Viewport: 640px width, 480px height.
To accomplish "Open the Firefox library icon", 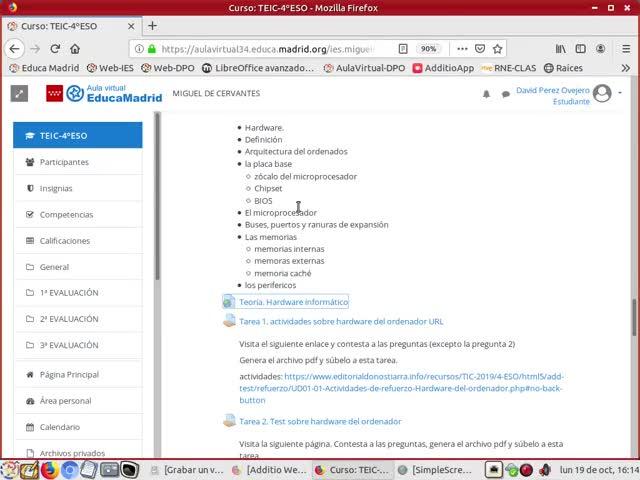I will tap(560, 49).
